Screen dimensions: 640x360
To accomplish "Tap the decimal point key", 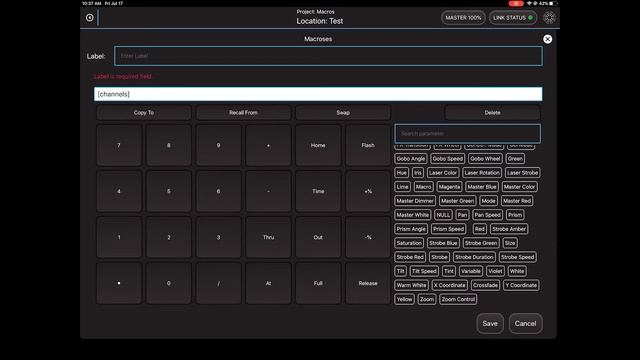I will click(x=119, y=283).
